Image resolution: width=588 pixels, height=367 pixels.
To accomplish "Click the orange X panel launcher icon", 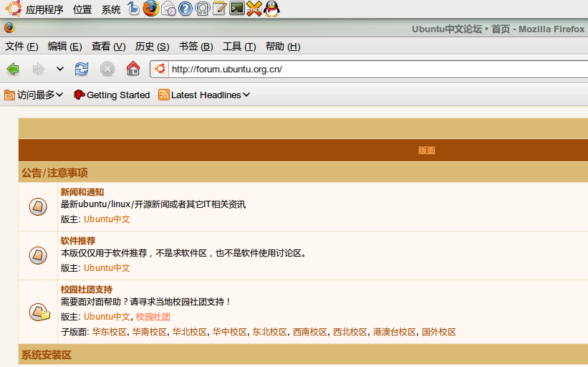I will 254,9.
